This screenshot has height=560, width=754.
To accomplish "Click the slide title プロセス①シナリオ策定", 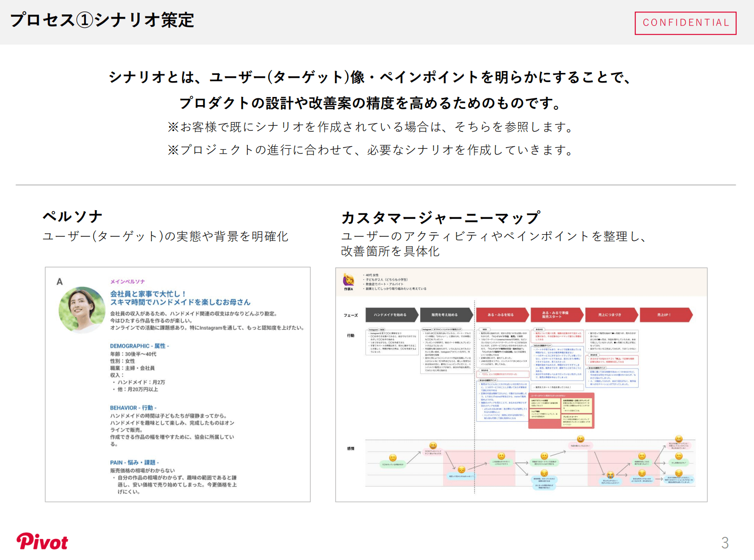I will pos(102,20).
